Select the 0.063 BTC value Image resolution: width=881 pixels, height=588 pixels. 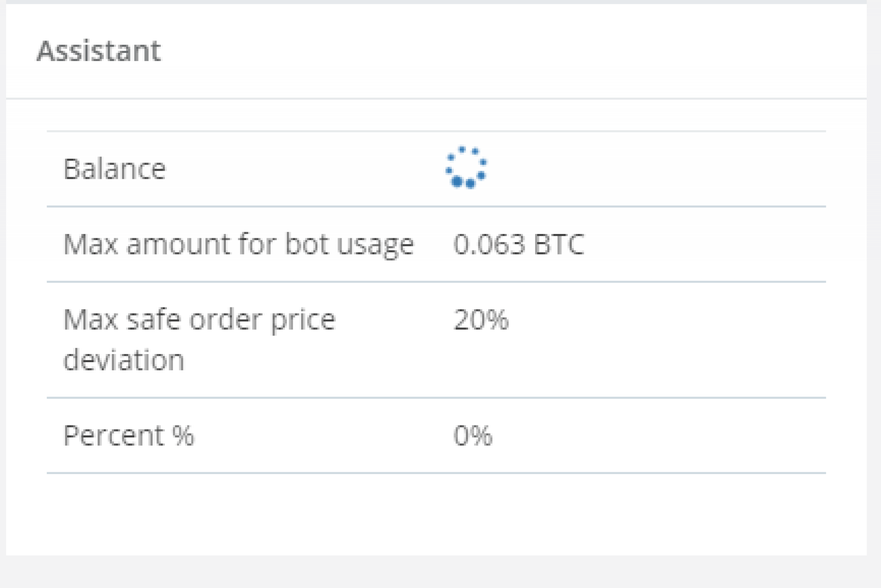(518, 244)
